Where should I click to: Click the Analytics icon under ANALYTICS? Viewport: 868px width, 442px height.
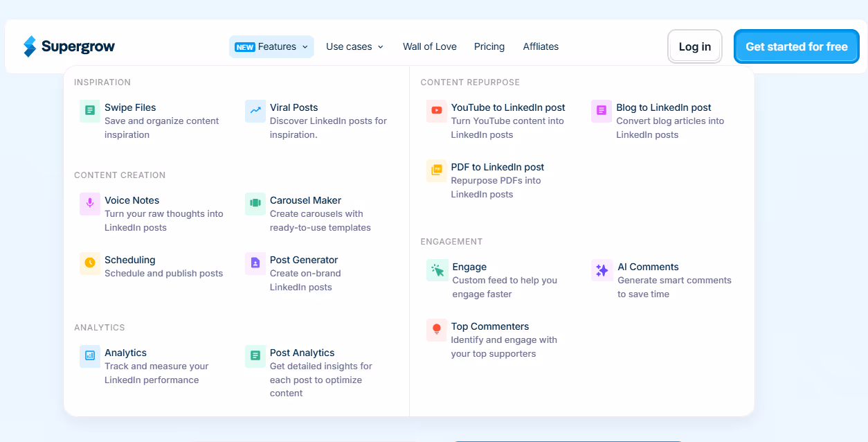(90, 356)
